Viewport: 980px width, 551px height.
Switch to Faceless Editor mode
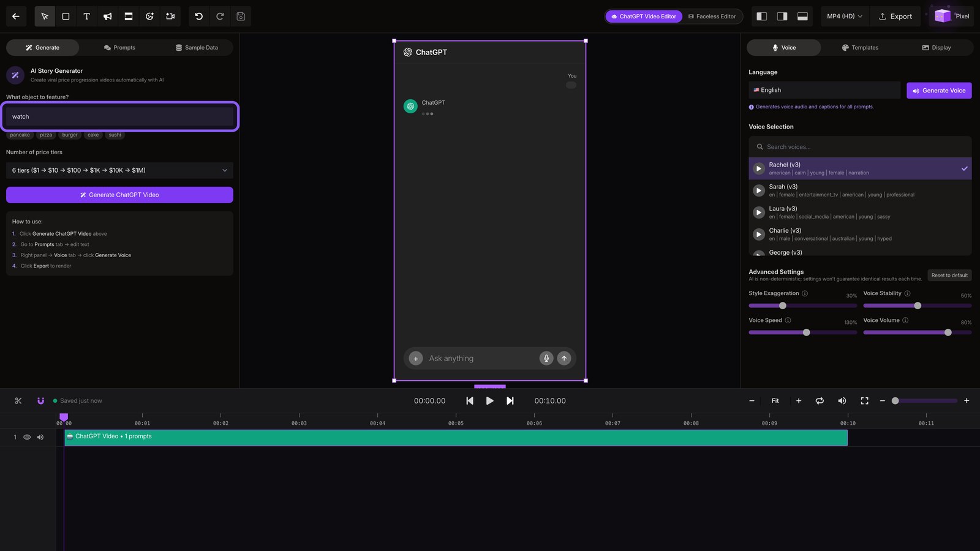712,17
